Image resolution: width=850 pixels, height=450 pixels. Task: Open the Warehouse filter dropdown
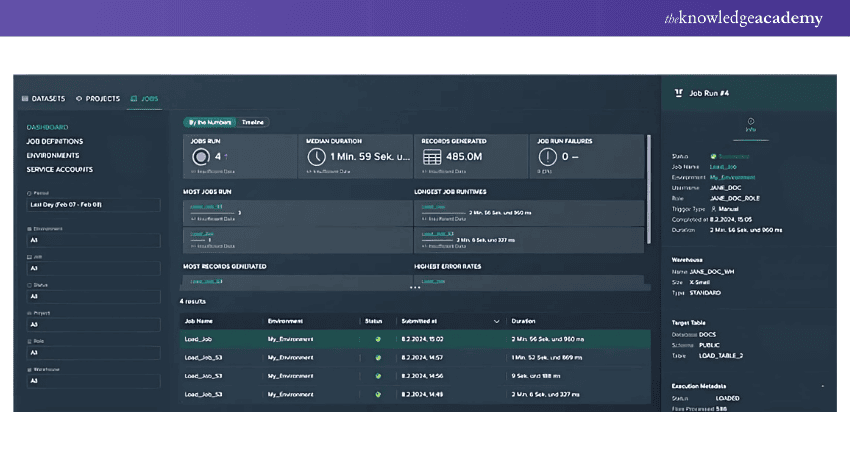[93, 381]
